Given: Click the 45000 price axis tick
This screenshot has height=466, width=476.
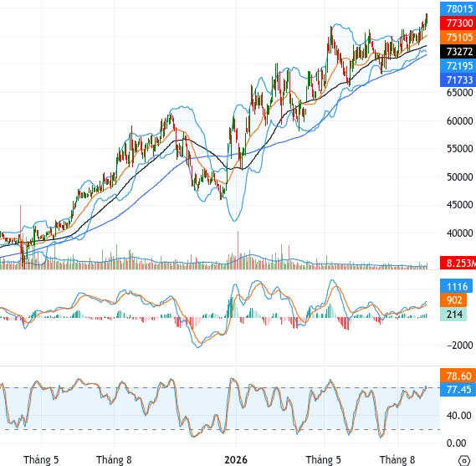Looking at the screenshot, I should [459, 205].
